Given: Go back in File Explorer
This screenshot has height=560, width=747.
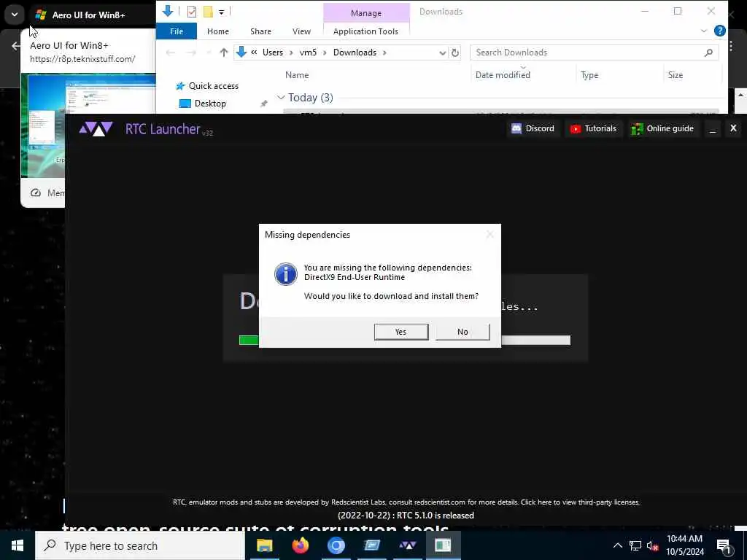Looking at the screenshot, I should tap(171, 52).
